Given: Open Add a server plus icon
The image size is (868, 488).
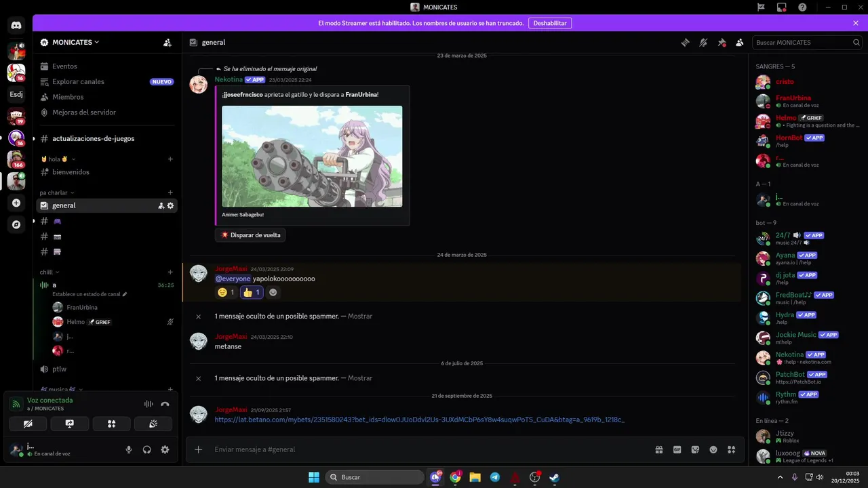Looking at the screenshot, I should 16,203.
